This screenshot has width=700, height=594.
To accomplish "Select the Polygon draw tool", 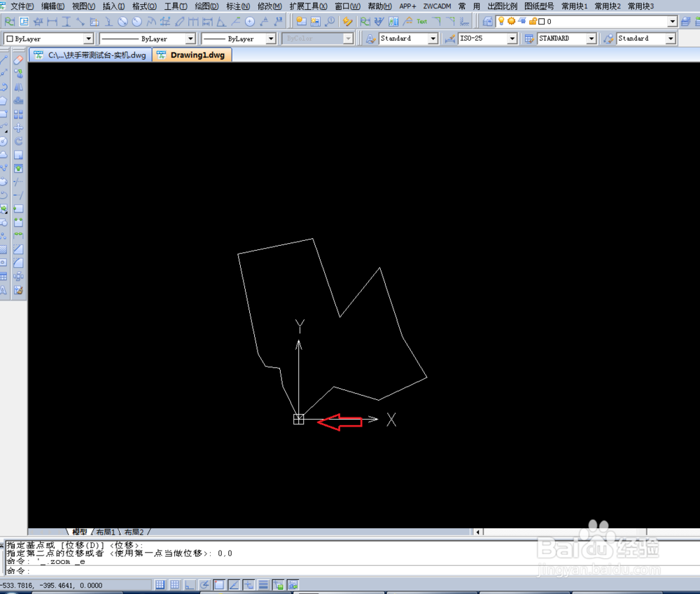I will [3, 100].
